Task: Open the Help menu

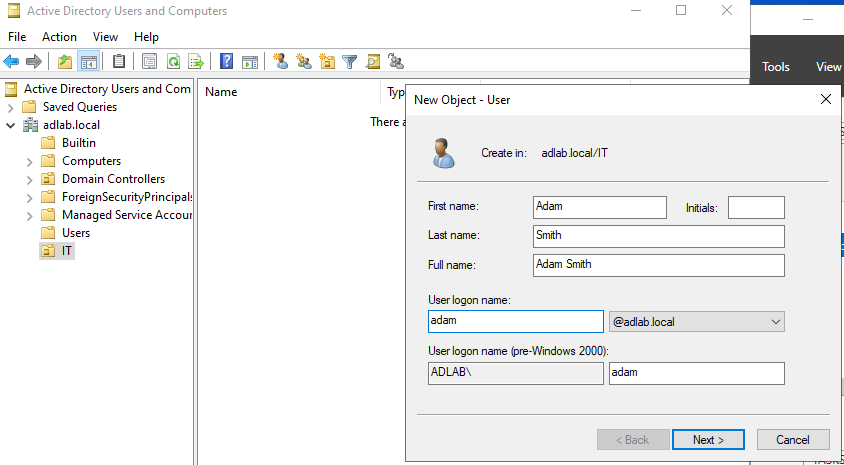Action: tap(146, 37)
